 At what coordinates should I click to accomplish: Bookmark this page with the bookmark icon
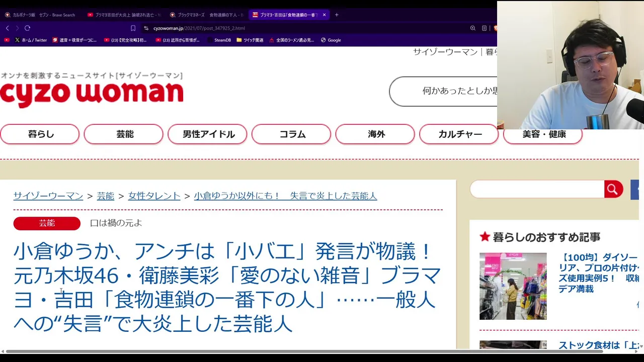[133, 28]
